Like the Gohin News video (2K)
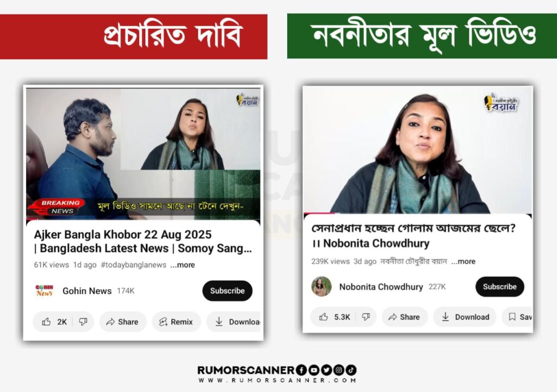 click(53, 322)
